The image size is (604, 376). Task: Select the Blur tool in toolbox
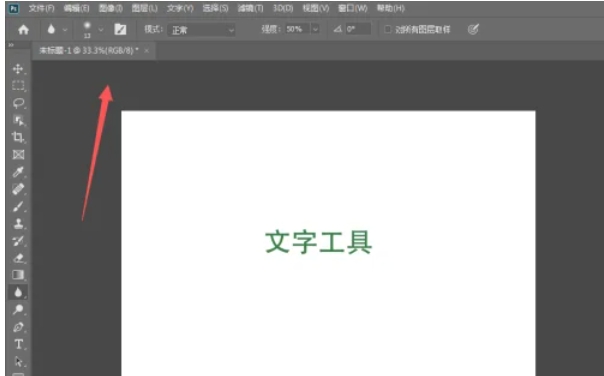(x=18, y=292)
